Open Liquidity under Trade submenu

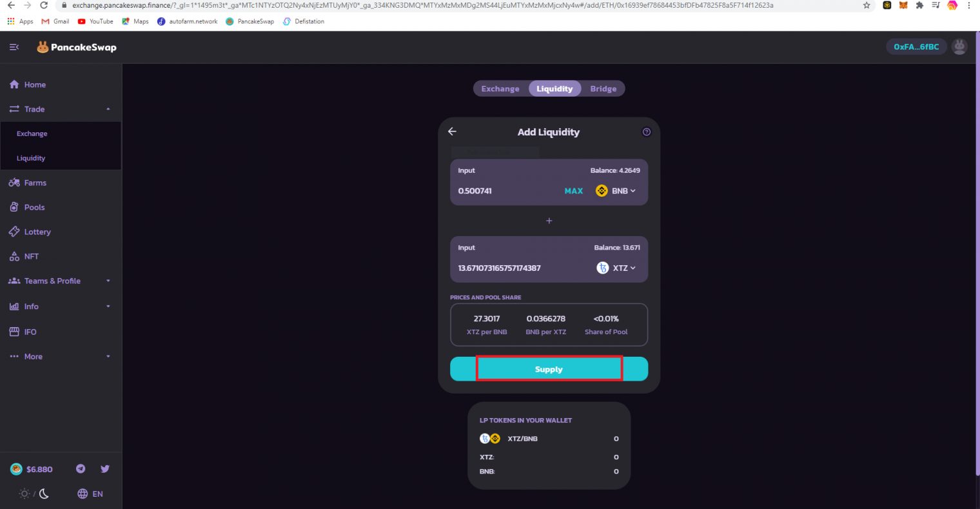[31, 158]
